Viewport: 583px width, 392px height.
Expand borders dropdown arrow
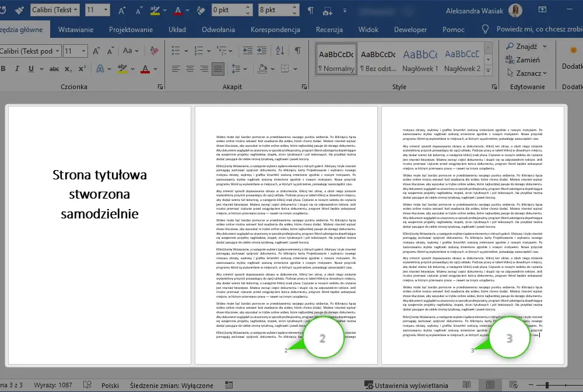(x=295, y=69)
